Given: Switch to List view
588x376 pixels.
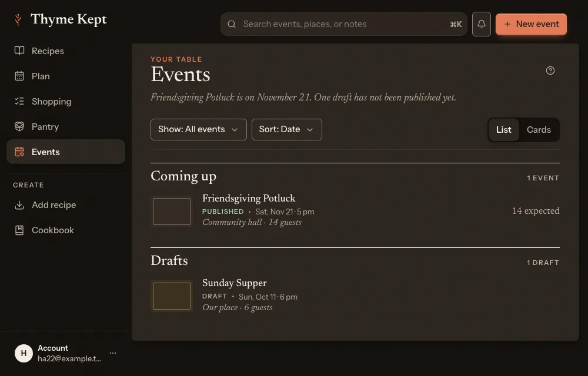Looking at the screenshot, I should tap(504, 130).
